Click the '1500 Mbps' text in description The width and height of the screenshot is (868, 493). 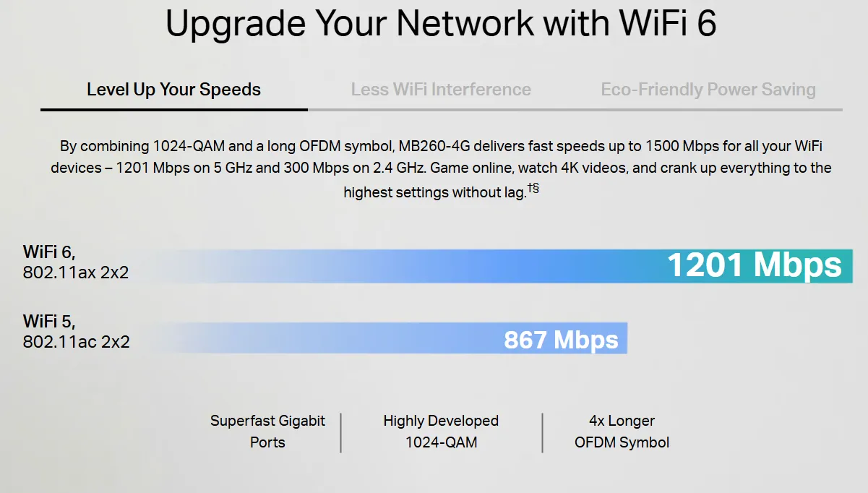pyautogui.click(x=681, y=146)
